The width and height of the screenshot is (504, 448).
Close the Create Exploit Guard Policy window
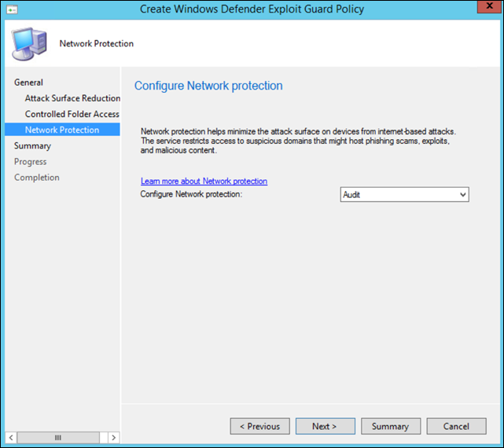pos(489,6)
